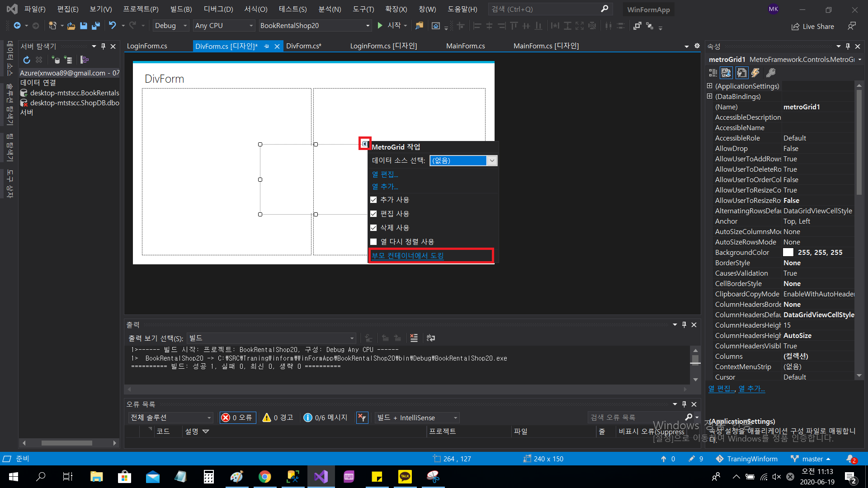Click the Undo arrow icon
The image size is (868, 488).
click(x=113, y=26)
